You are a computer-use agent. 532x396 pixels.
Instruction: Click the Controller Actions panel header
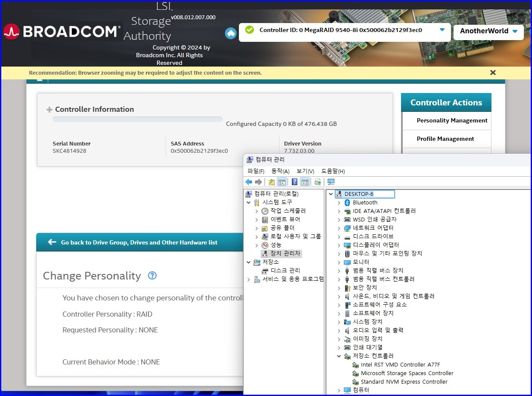click(446, 102)
